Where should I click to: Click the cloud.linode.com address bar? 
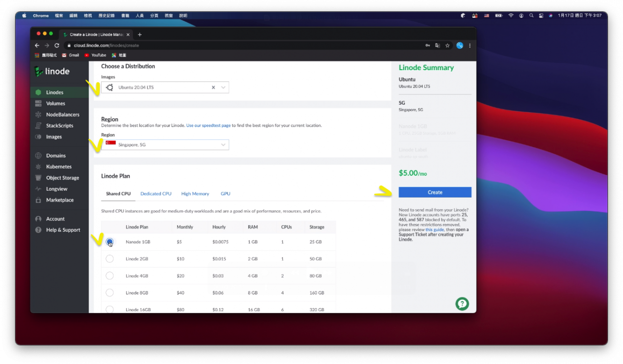[x=243, y=45]
